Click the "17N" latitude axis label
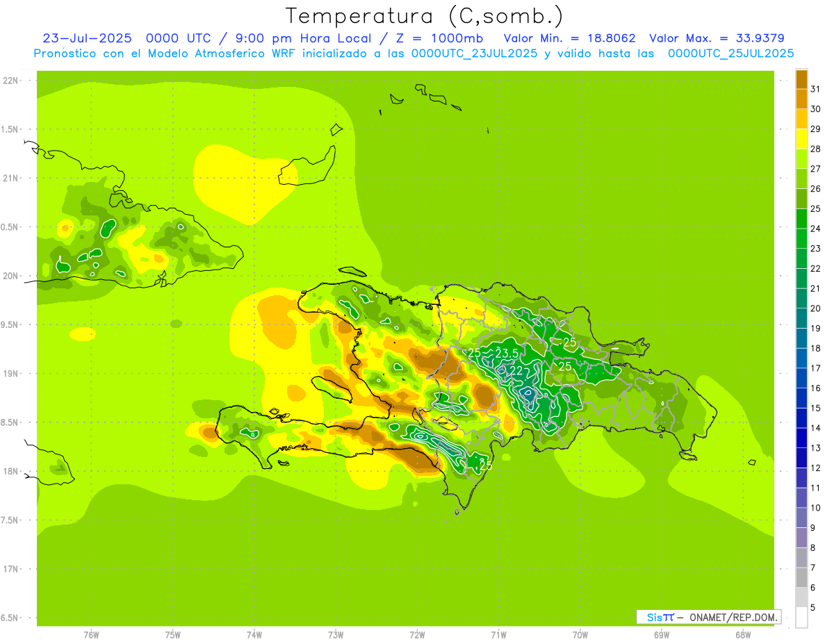This screenshot has width=834, height=644. click(x=10, y=570)
